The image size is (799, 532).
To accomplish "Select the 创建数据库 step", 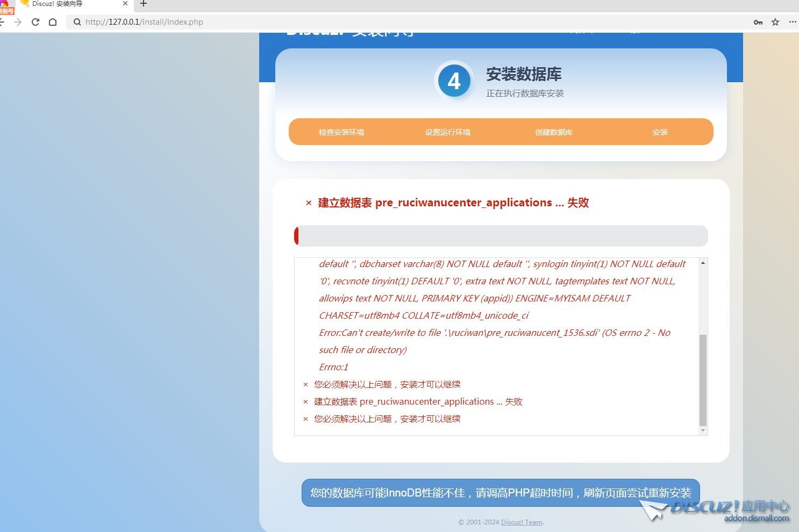I will tap(554, 132).
